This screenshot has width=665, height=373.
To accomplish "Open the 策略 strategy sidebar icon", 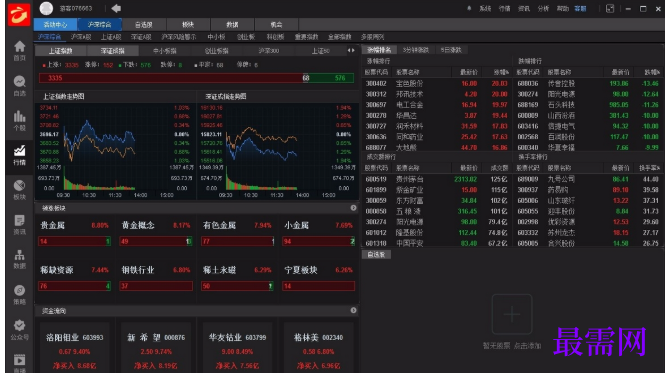I will [20, 294].
